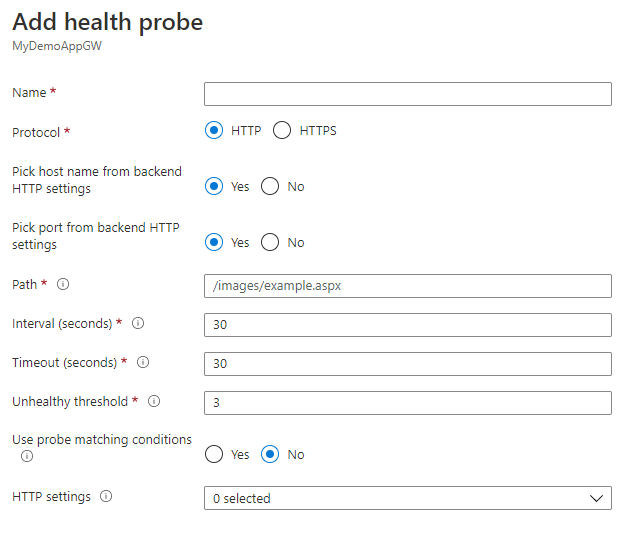Select HTTP protocol radio button
This screenshot has width=632, height=539.
pos(213,131)
